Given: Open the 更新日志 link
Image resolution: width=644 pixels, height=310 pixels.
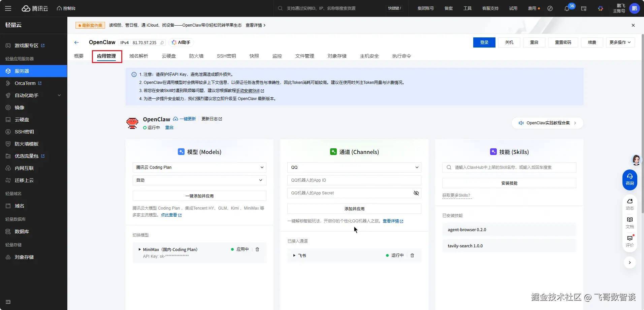Looking at the screenshot, I should [212, 119].
